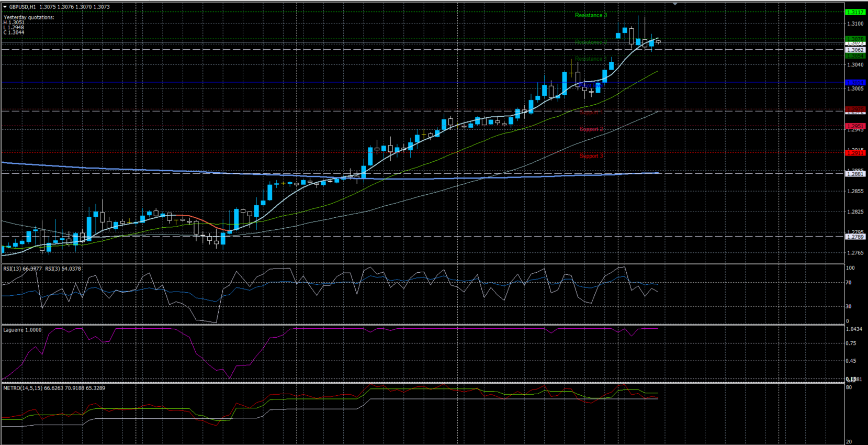Viewport: 868px width, 445px height.
Task: Click the 1.3040 price axis value
Action: pyautogui.click(x=855, y=64)
